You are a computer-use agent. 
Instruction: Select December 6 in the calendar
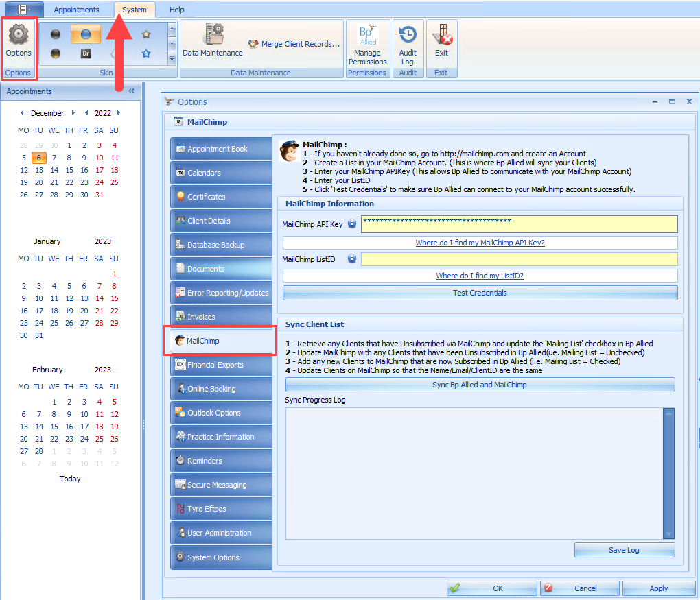pos(39,158)
